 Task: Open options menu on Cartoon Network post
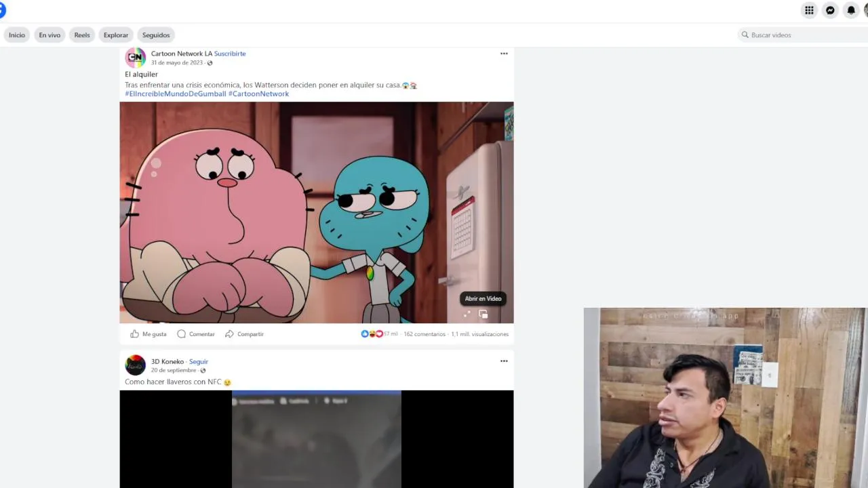pyautogui.click(x=504, y=54)
